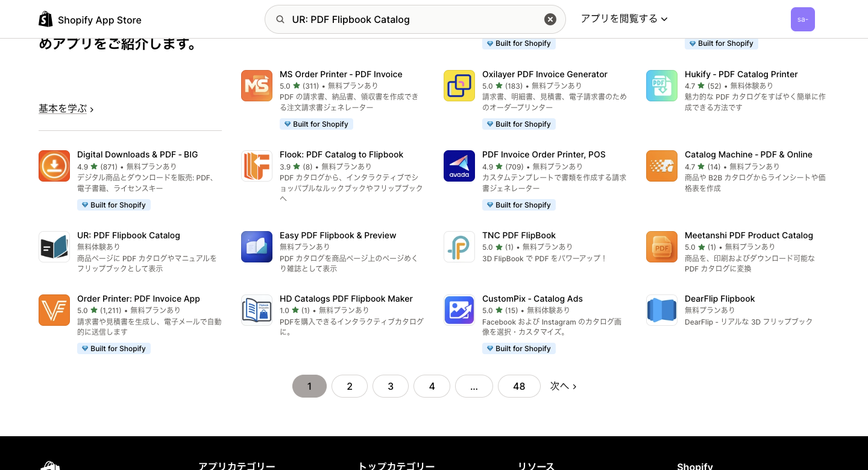Click Built for Shopify badge under Digital Downloads

(x=114, y=205)
